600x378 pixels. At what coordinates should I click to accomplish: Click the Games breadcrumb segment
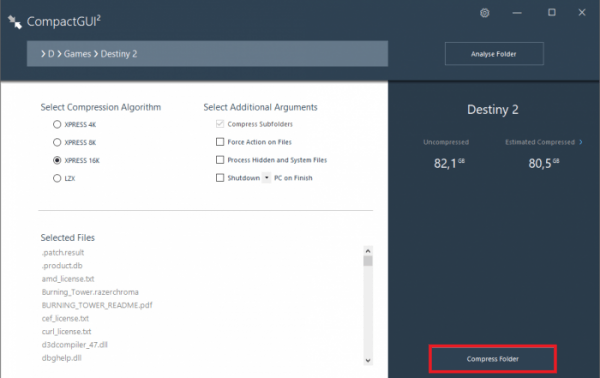[x=77, y=54]
